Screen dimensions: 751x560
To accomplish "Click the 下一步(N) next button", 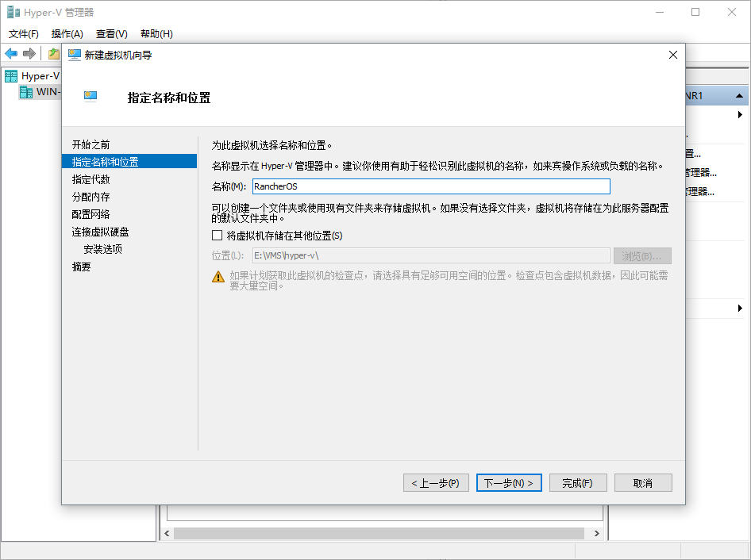I will click(x=509, y=483).
